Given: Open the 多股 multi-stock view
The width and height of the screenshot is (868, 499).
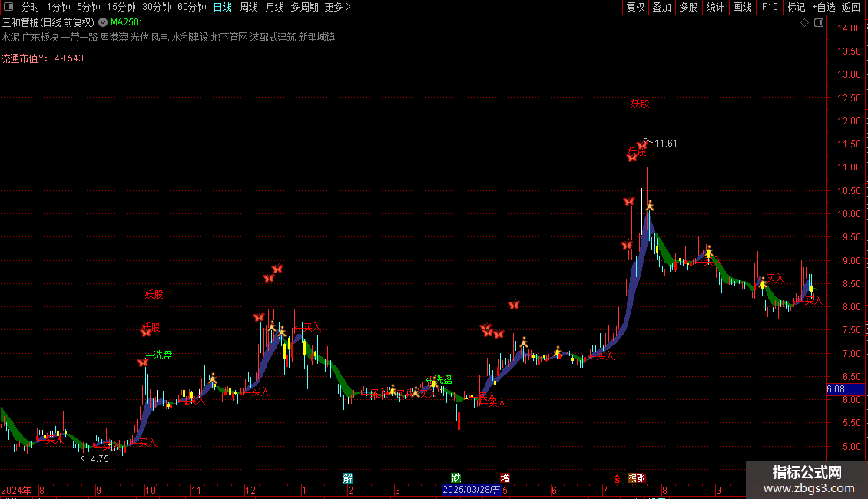Looking at the screenshot, I should pyautogui.click(x=688, y=7).
